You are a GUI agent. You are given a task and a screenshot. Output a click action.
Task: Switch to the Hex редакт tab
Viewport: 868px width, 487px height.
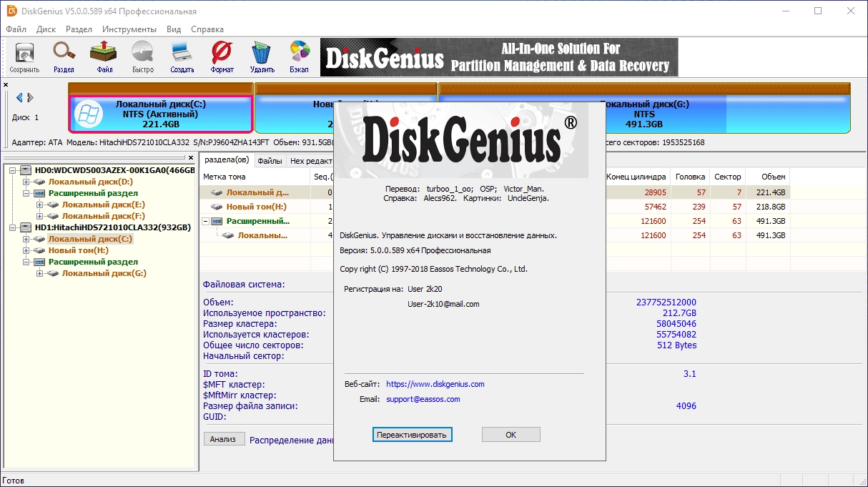point(311,161)
